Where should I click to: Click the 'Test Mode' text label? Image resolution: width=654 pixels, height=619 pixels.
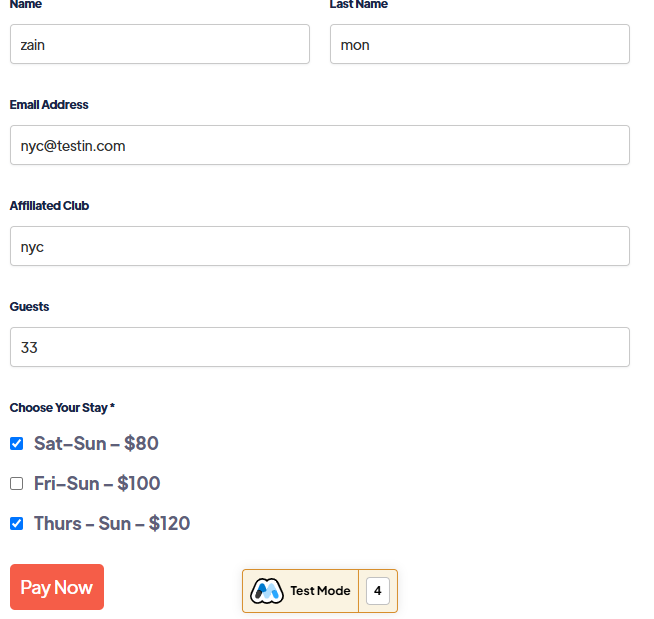[320, 591]
